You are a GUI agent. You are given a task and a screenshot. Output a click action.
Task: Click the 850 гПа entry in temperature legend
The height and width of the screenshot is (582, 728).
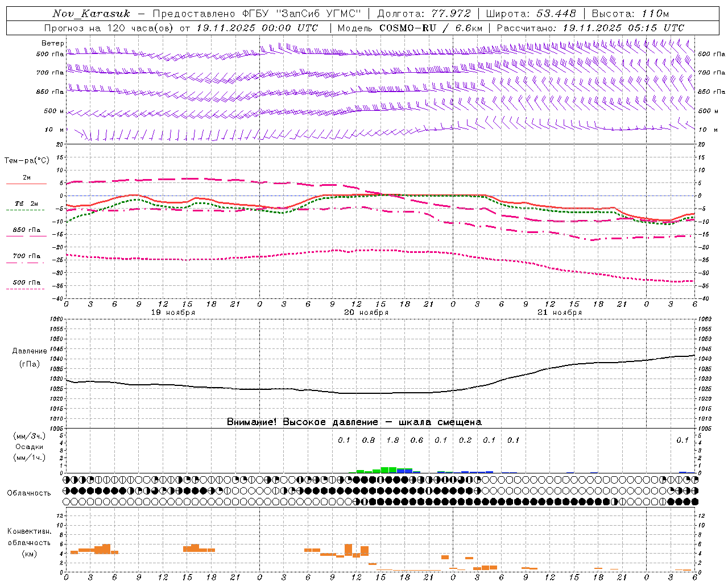(x=26, y=230)
